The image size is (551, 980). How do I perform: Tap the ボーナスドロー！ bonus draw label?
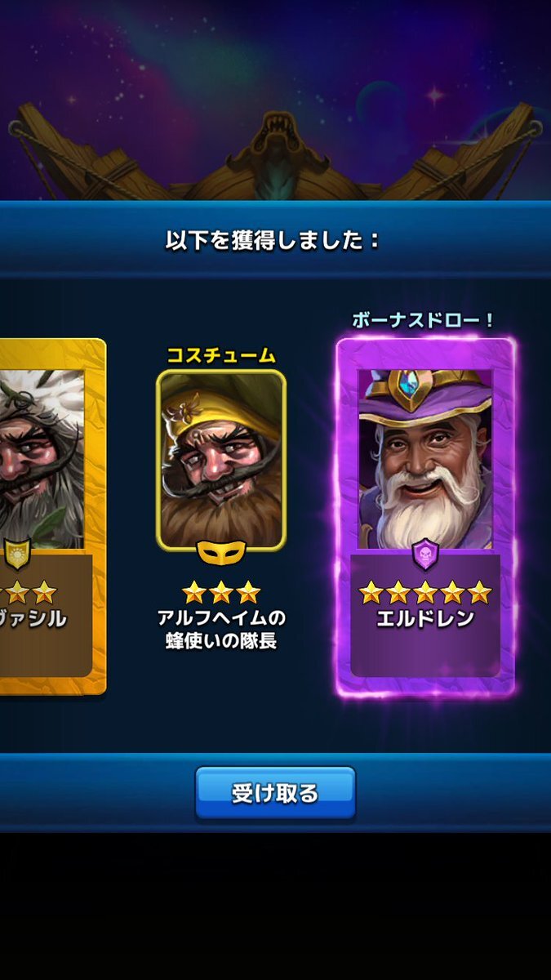(424, 321)
